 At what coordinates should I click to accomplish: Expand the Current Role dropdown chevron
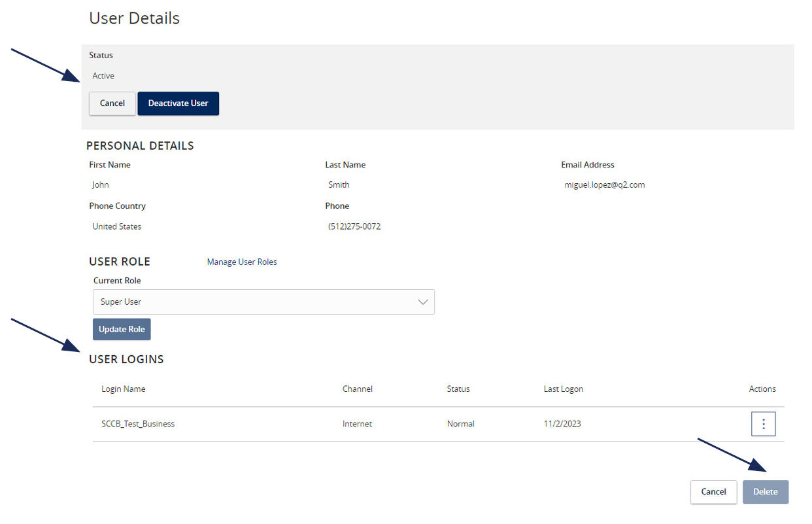[424, 302]
